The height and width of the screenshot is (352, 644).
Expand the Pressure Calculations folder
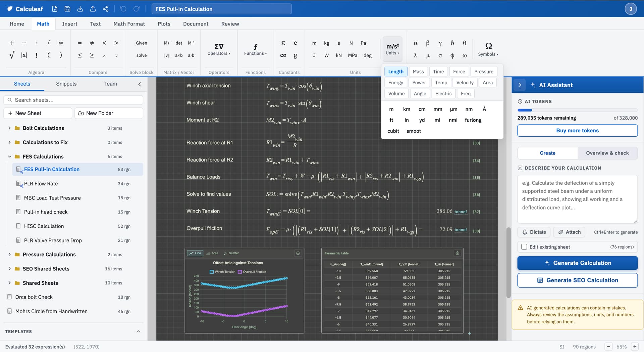(x=9, y=255)
